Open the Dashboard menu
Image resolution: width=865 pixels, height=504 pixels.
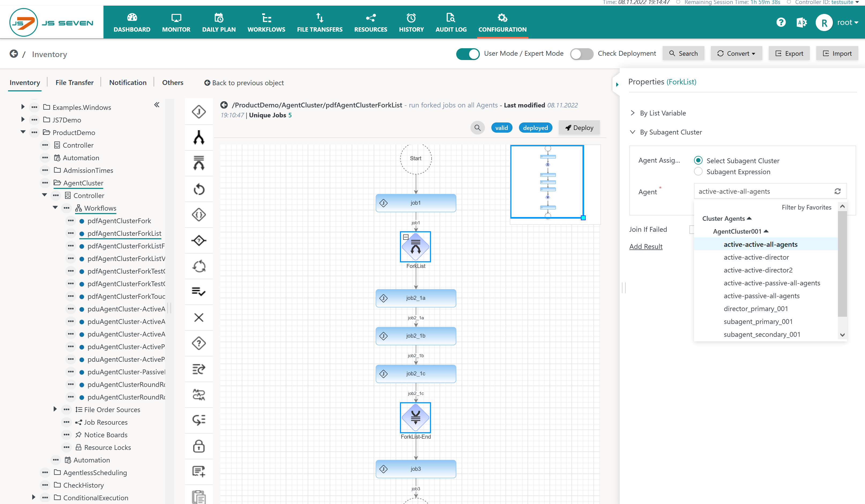click(x=132, y=23)
